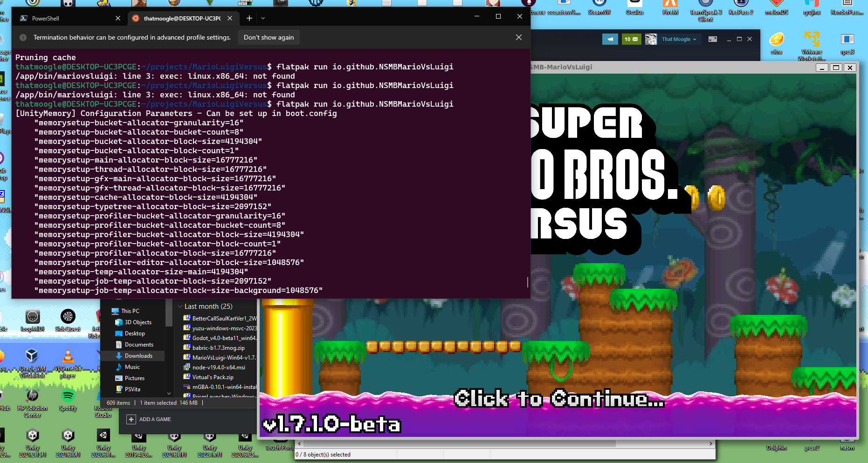Viewport: 868px width, 463px height.
Task: Launch Oracle VM VirtualBox
Action: [32, 356]
